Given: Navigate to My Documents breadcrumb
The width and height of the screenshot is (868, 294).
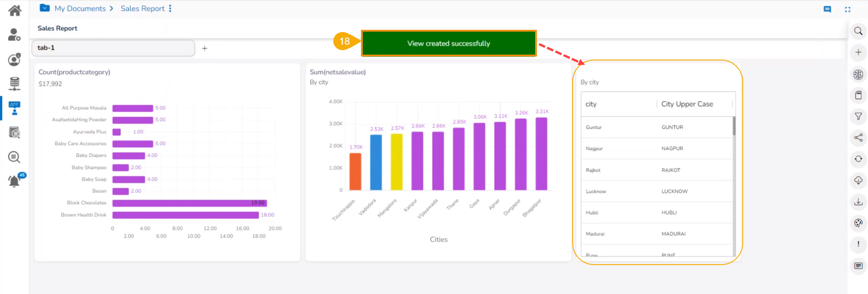Looking at the screenshot, I should (80, 8).
